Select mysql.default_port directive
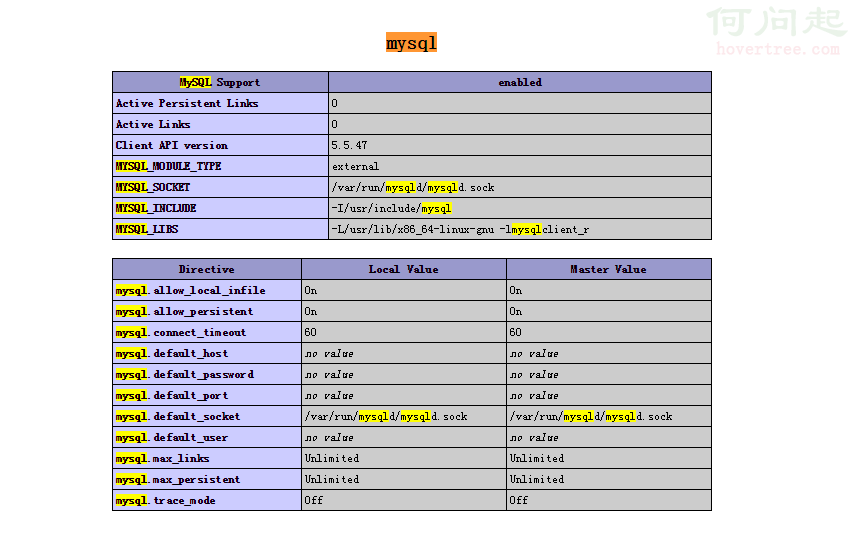The image size is (857, 544). (172, 395)
